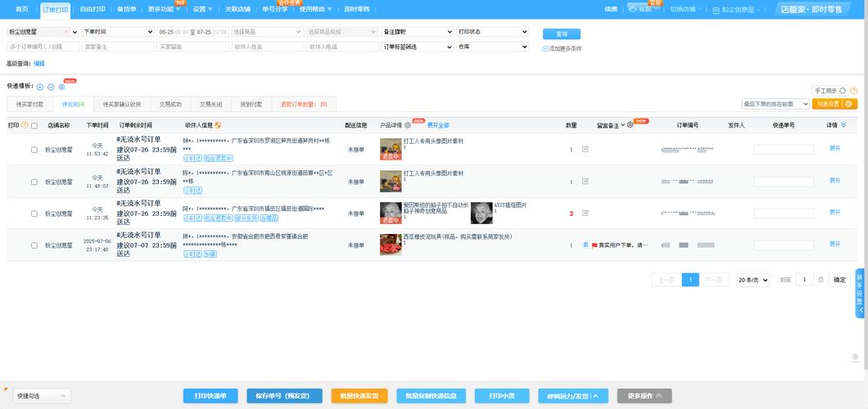Open the help question mark beside manual sync

click(x=853, y=91)
